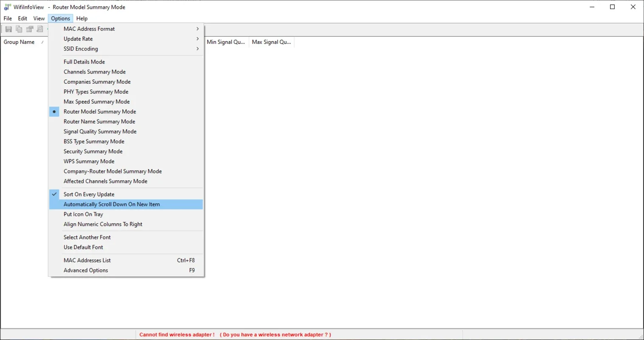Screen dimensions: 644x340
Task: Switch to Router Name Summary Mode
Action: [x=126, y=122]
